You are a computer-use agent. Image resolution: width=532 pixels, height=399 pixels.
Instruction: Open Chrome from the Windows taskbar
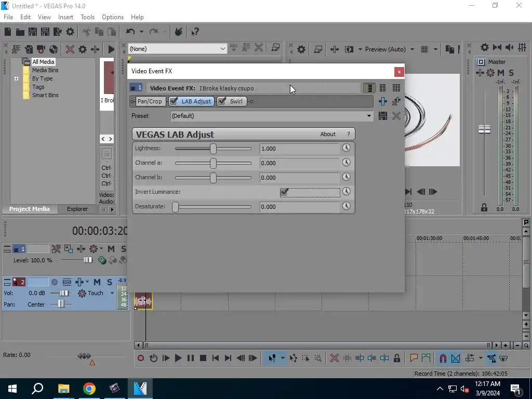tap(89, 389)
